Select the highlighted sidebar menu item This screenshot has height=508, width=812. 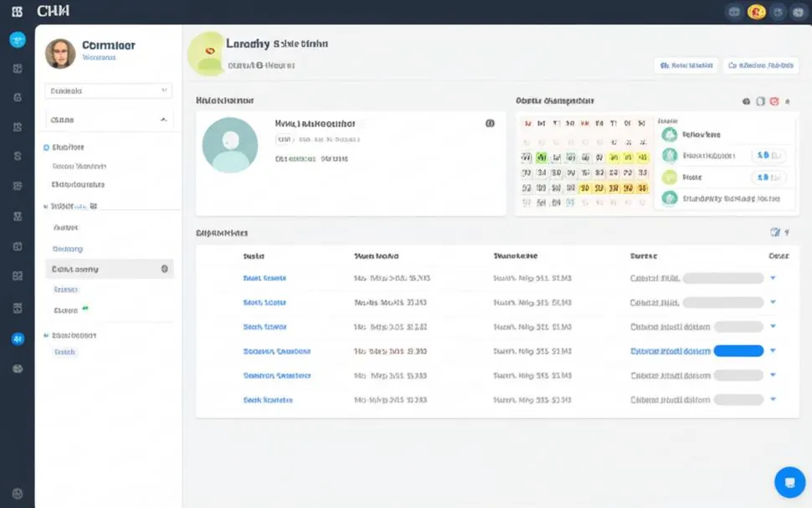(x=110, y=269)
